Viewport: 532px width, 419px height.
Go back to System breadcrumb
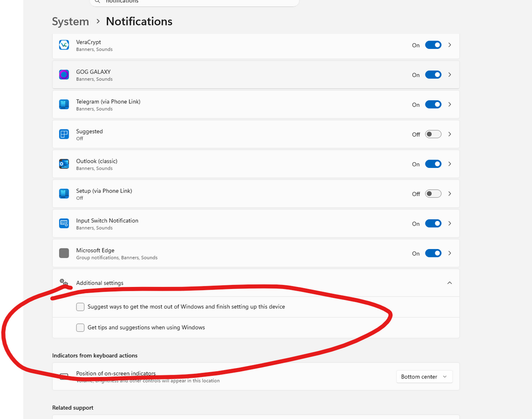click(70, 21)
